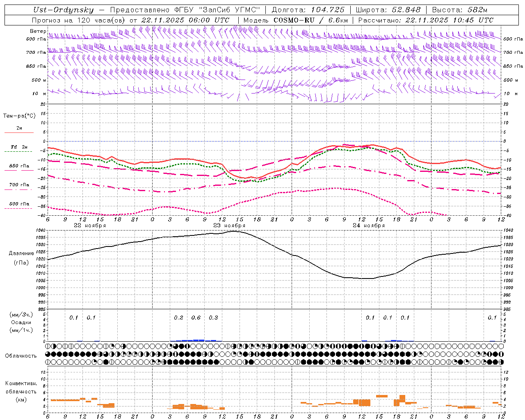
Task: Click the dashed line sample under Td 2м
Action: [x=18, y=152]
